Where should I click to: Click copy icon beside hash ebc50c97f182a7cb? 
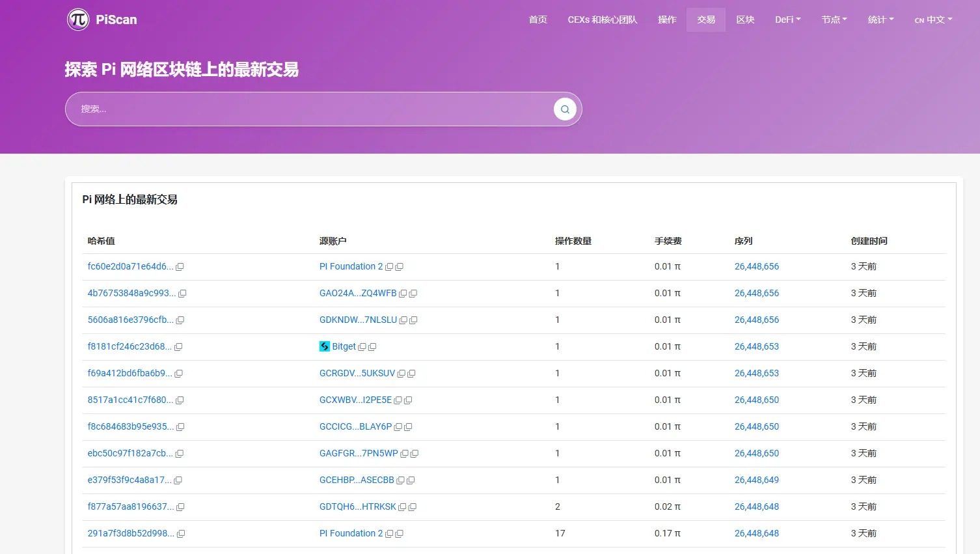pos(180,454)
